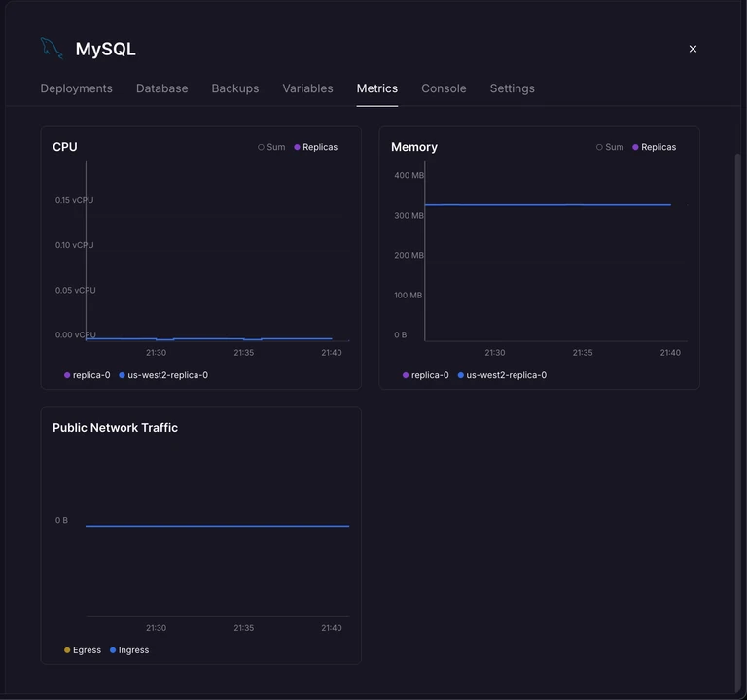Click 21:40 on the CPU time axis

[331, 353]
